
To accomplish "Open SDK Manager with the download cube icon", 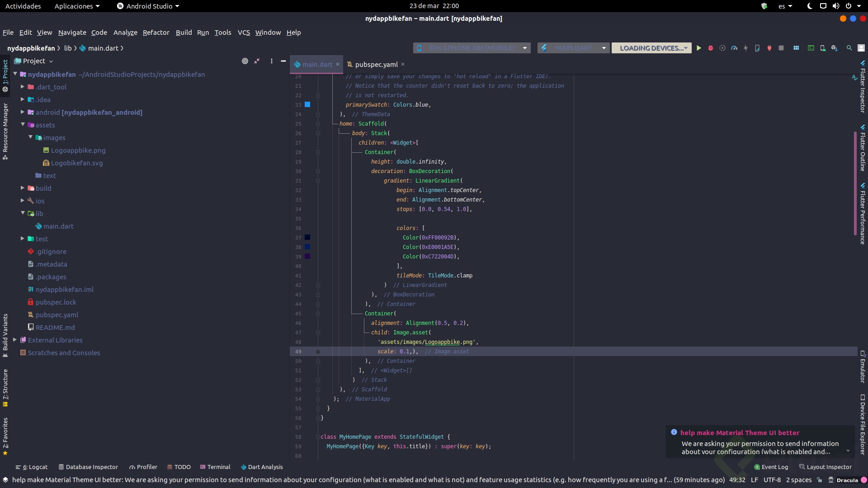I will point(835,48).
